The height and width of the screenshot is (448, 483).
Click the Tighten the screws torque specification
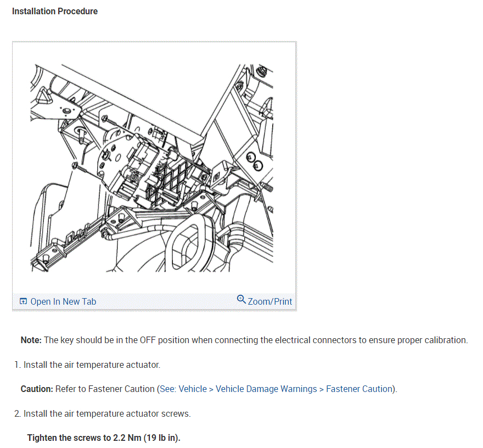click(x=104, y=438)
